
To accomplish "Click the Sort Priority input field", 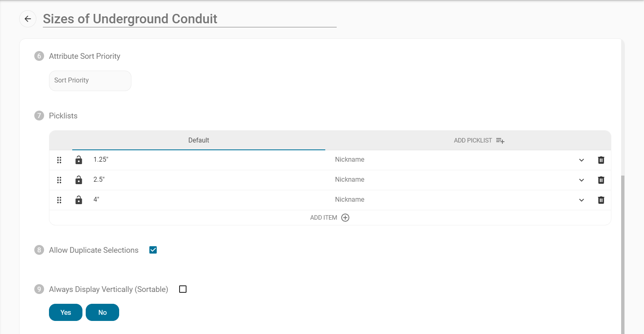I will (90, 80).
